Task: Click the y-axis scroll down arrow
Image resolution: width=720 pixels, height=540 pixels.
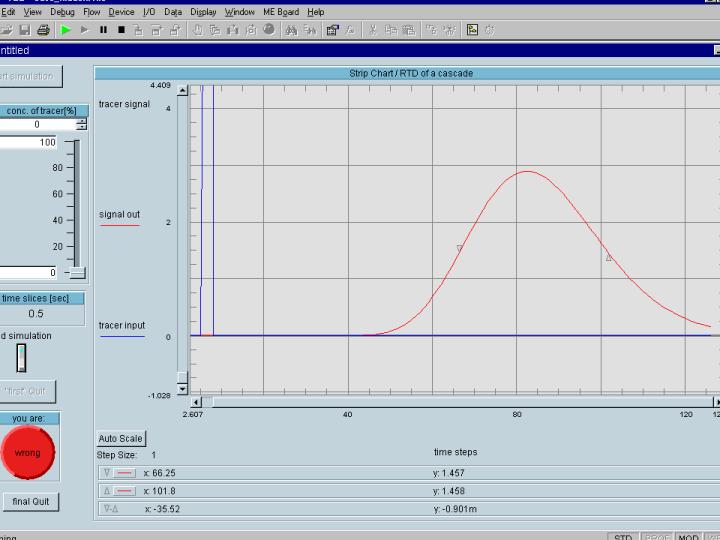Action: 182,388
